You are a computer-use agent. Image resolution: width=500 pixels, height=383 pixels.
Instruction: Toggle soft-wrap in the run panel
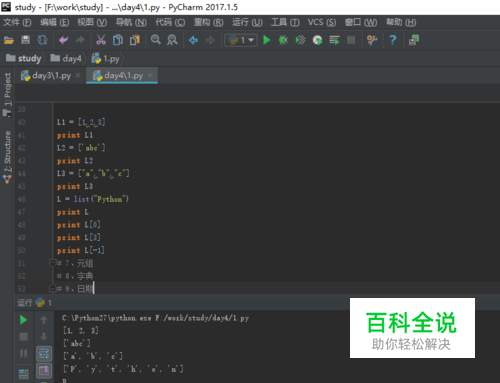point(44,353)
